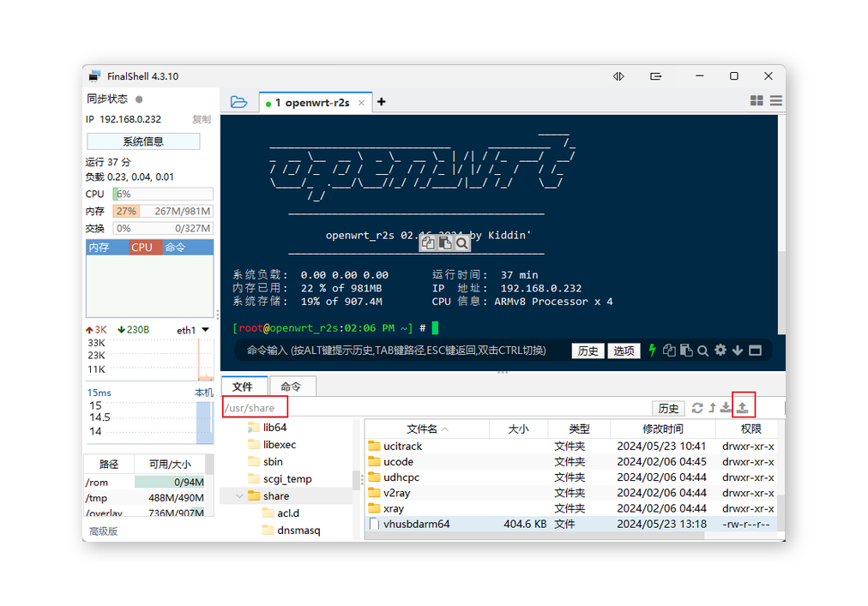Click the window pin icon in title bar
This screenshot has height=606, width=868.
click(656, 76)
